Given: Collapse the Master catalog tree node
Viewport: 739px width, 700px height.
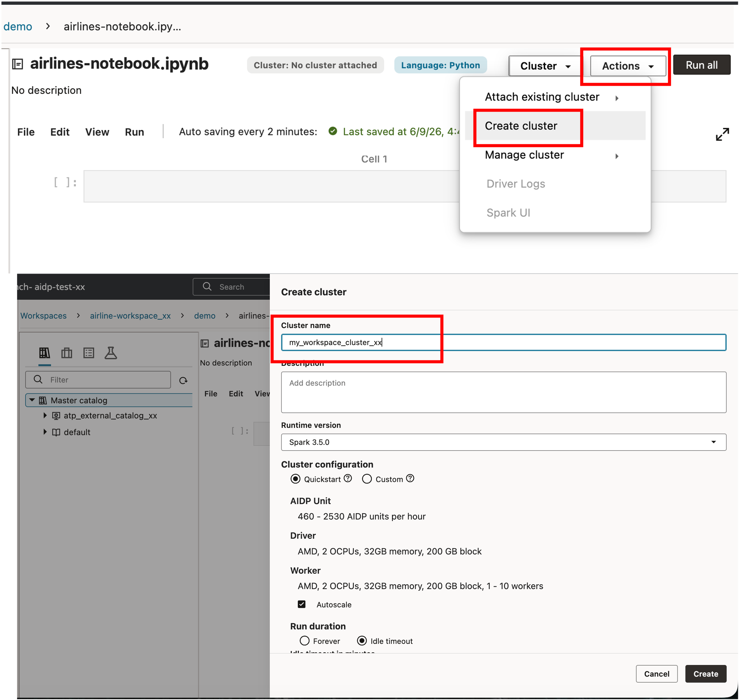Looking at the screenshot, I should pyautogui.click(x=32, y=400).
